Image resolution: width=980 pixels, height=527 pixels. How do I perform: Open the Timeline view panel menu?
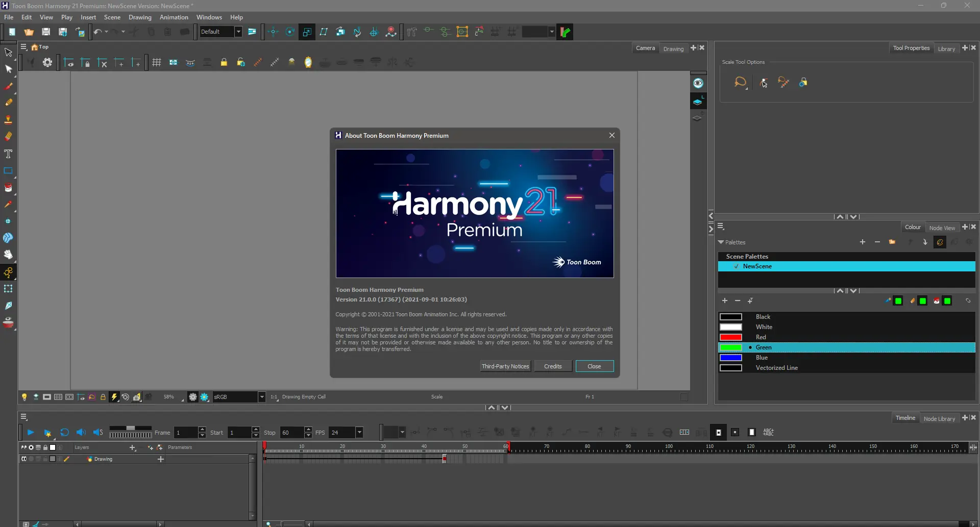tap(23, 417)
